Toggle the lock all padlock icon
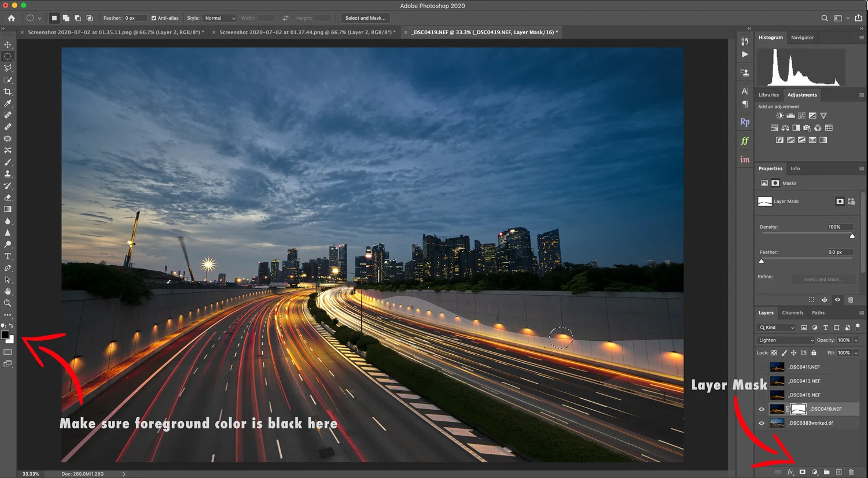The width and height of the screenshot is (868, 478). (814, 353)
